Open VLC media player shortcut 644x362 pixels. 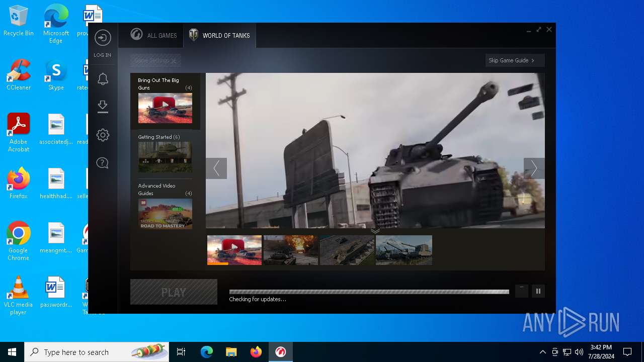tap(19, 296)
